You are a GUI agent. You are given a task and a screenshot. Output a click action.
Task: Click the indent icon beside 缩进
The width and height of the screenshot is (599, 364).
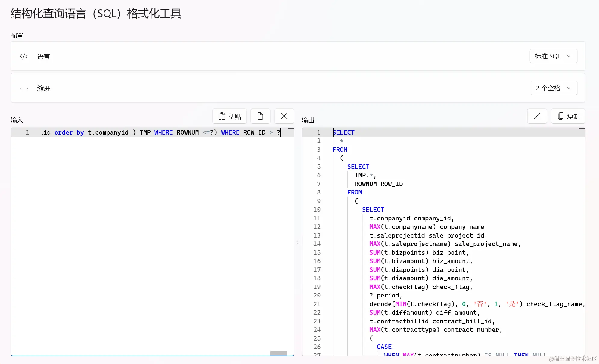[x=23, y=88]
